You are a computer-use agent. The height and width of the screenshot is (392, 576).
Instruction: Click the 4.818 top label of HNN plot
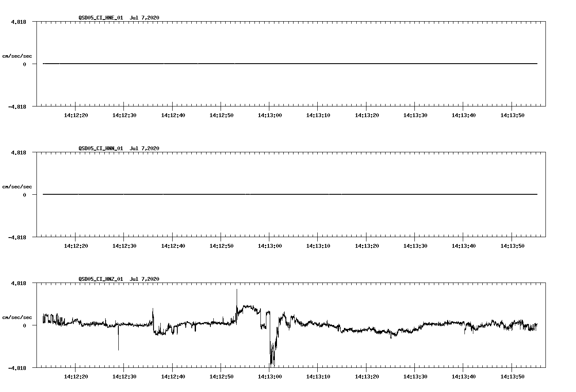point(19,152)
